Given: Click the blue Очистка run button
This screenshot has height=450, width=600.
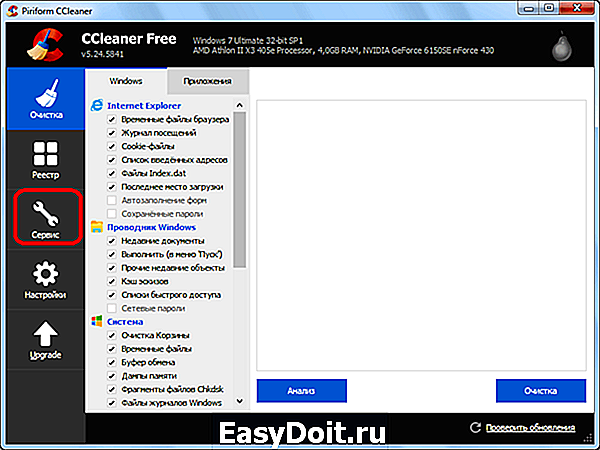Looking at the screenshot, I should [541, 391].
